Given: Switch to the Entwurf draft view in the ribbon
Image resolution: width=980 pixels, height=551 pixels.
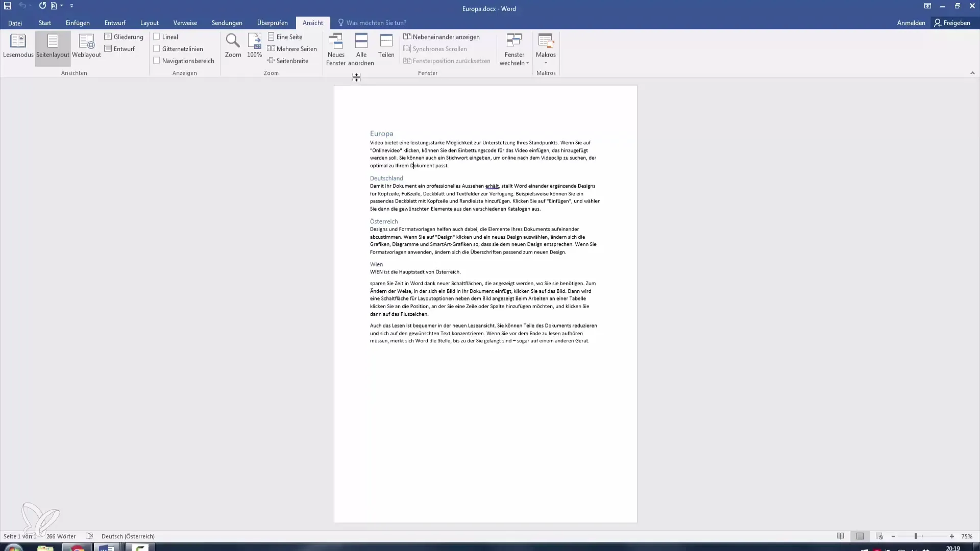Looking at the screenshot, I should (119, 48).
